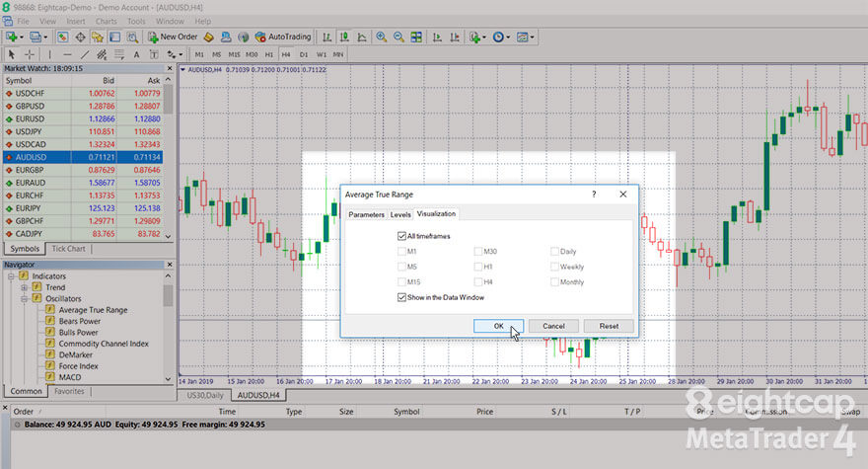Open the Charts menu
Screen dimensions: 868x469
(x=106, y=21)
